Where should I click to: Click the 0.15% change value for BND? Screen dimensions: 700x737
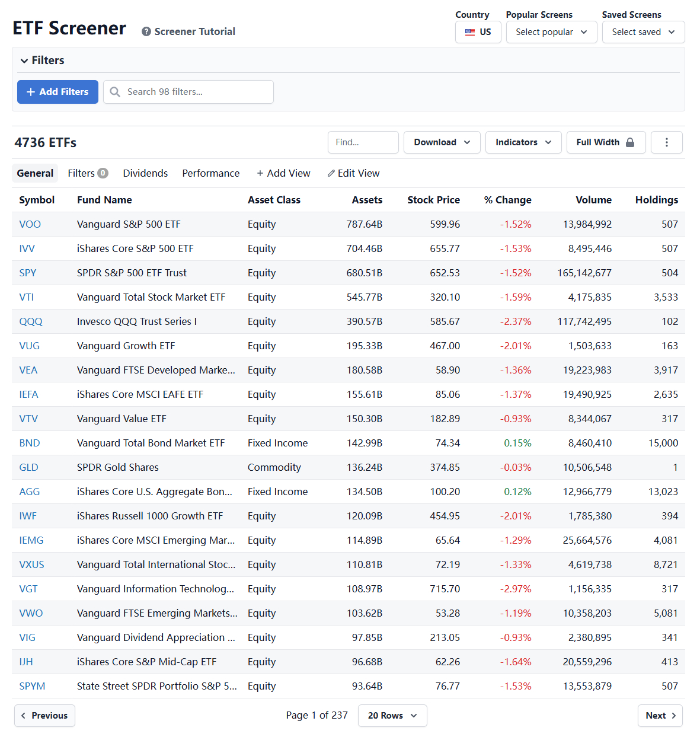pos(517,443)
